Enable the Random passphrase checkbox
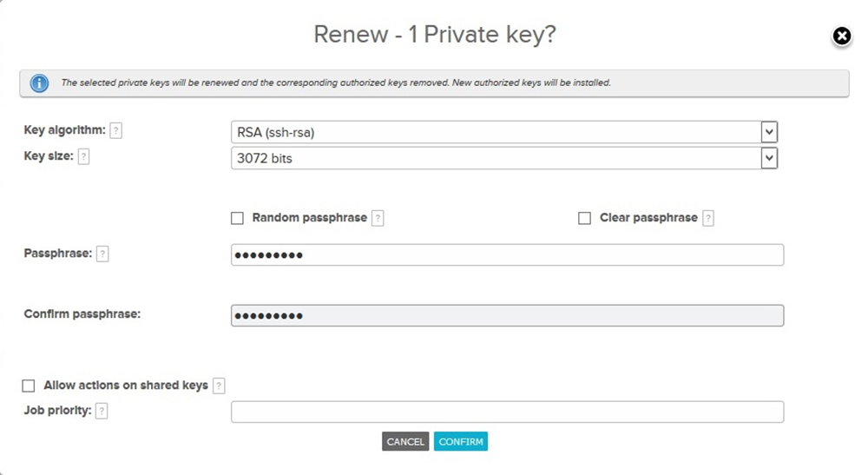The height and width of the screenshot is (475, 868). 237,218
